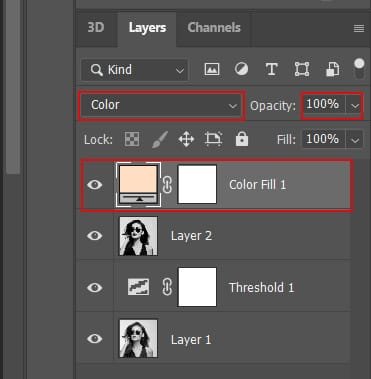Filter for adjustment layers icon
371x379 pixels.
241,69
